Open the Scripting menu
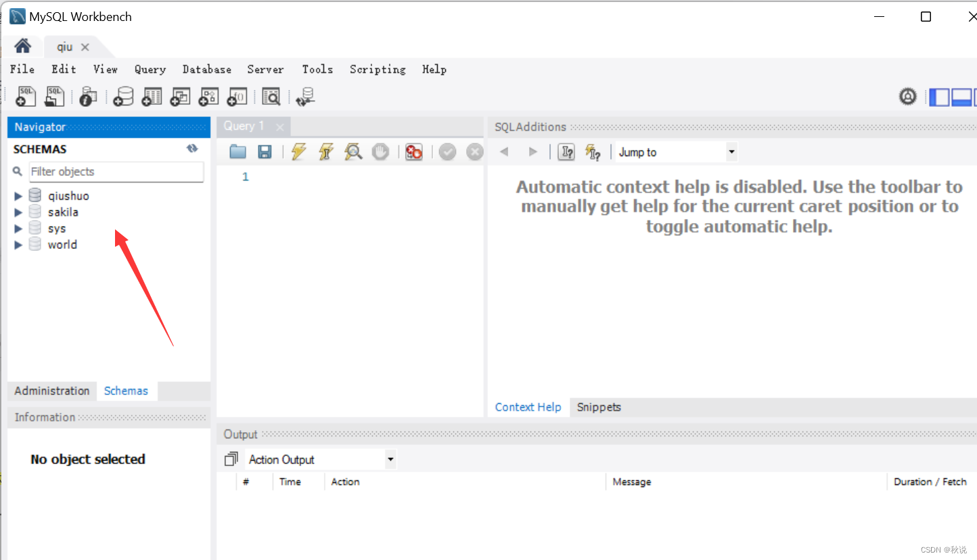 tap(378, 69)
